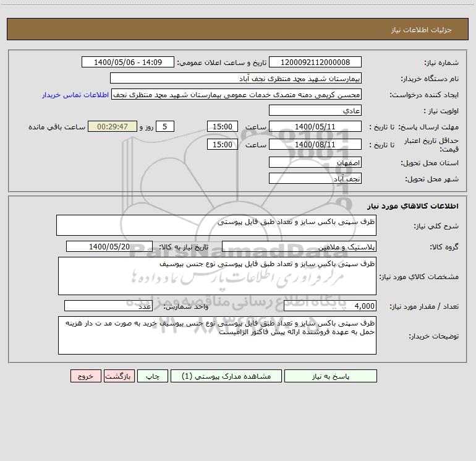This screenshot has height=461, width=476.
Task: Click label توضیحات خریدار
Action: [434, 336]
